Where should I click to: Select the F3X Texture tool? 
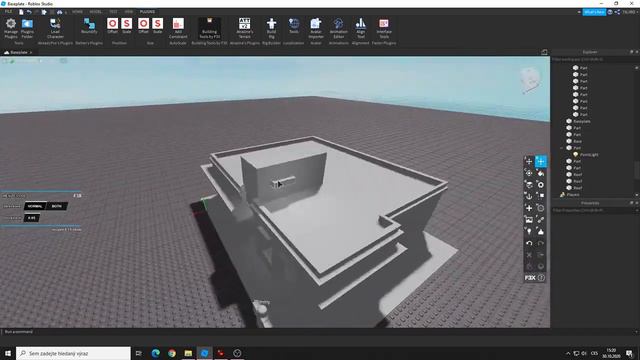529,220
